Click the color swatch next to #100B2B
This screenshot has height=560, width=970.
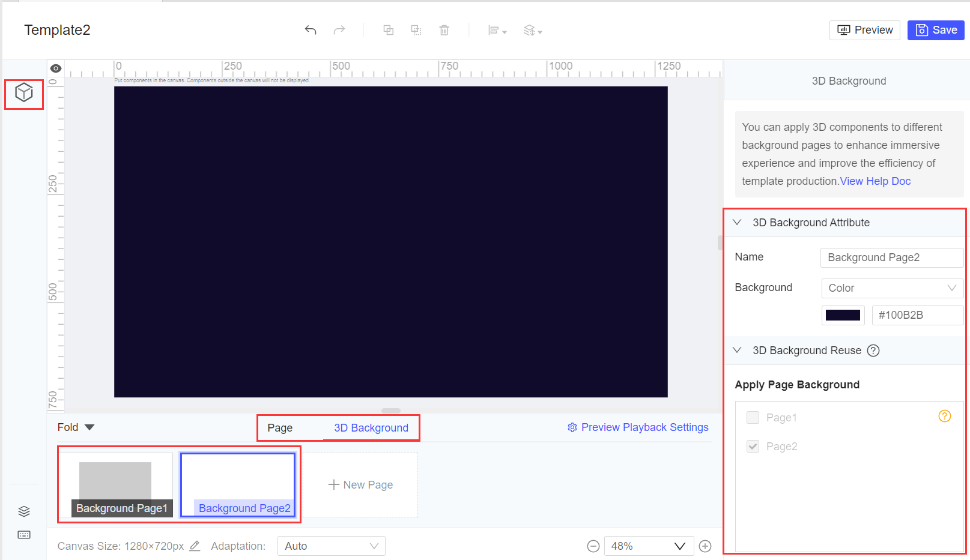tap(843, 315)
